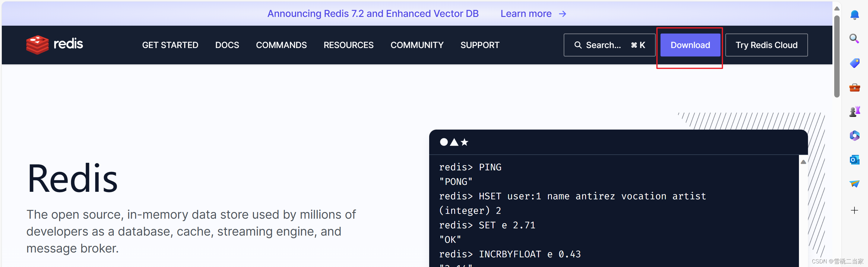
Task: Open browser sidebar shopping tag icon
Action: point(854,63)
